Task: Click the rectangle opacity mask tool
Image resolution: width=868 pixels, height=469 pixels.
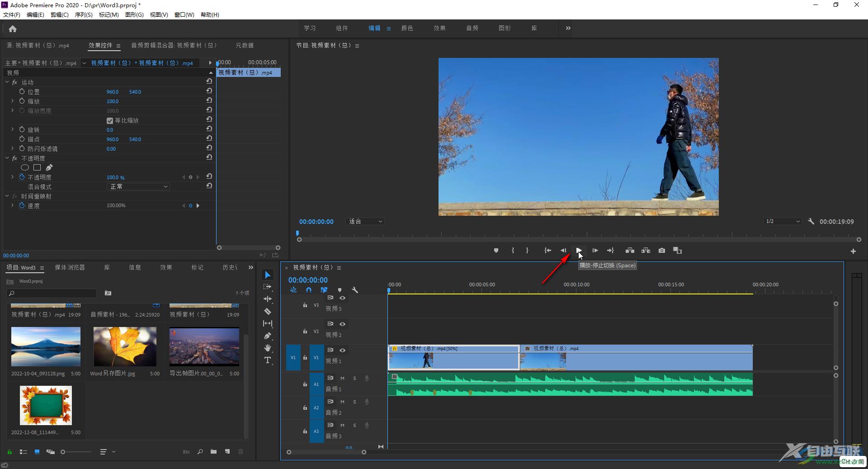Action: point(37,168)
